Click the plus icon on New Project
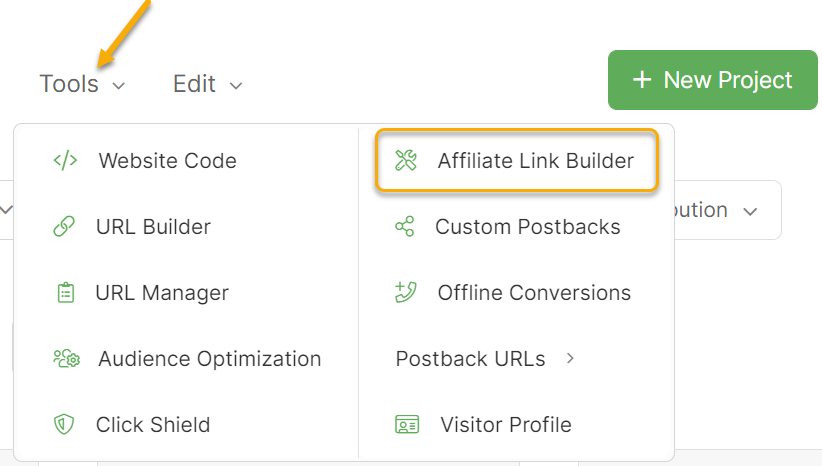Screen dimensions: 822x466 click(642, 80)
